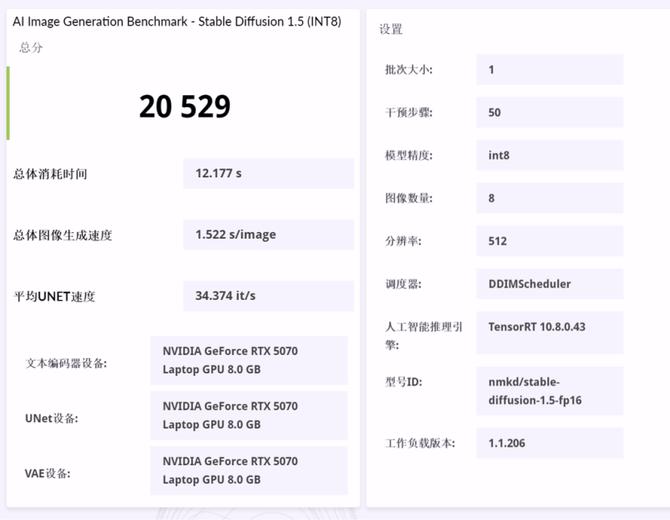Select the 分辨率 value field showing 512
Viewport: 670px width, 520px height.
[549, 241]
